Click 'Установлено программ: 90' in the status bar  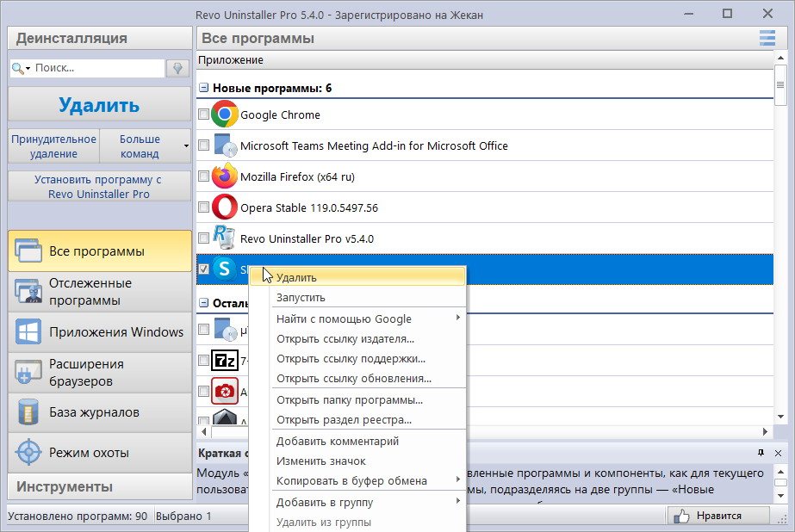(x=78, y=517)
